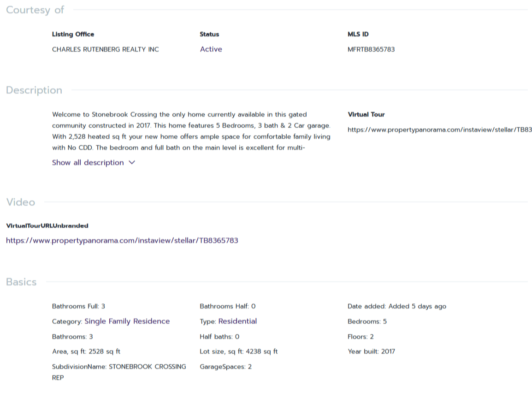
Task: Open the Virtual Tour propertypanorama link
Action: 439,130
